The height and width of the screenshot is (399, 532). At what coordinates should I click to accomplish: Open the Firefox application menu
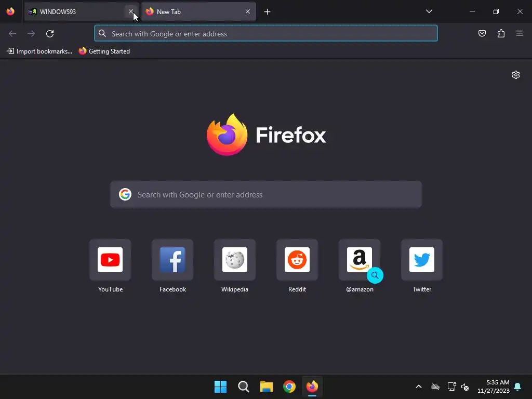tap(520, 33)
